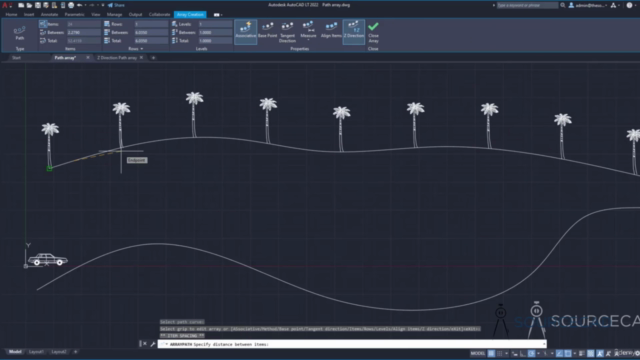Open the Insert ribbon tab

click(29, 14)
